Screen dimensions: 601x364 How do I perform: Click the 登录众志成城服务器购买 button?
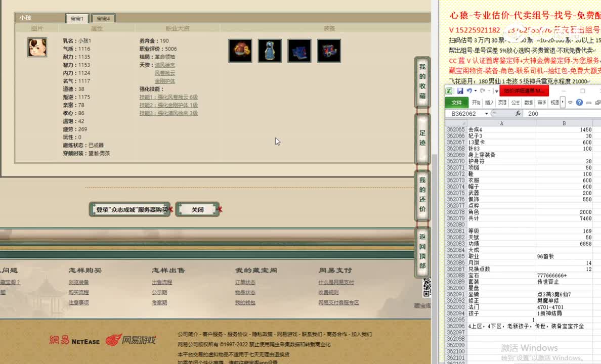(130, 209)
